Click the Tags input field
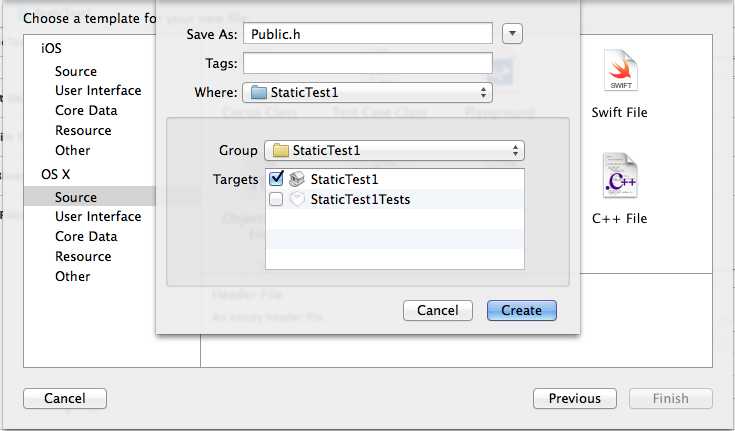This screenshot has height=431, width=735. pos(368,63)
